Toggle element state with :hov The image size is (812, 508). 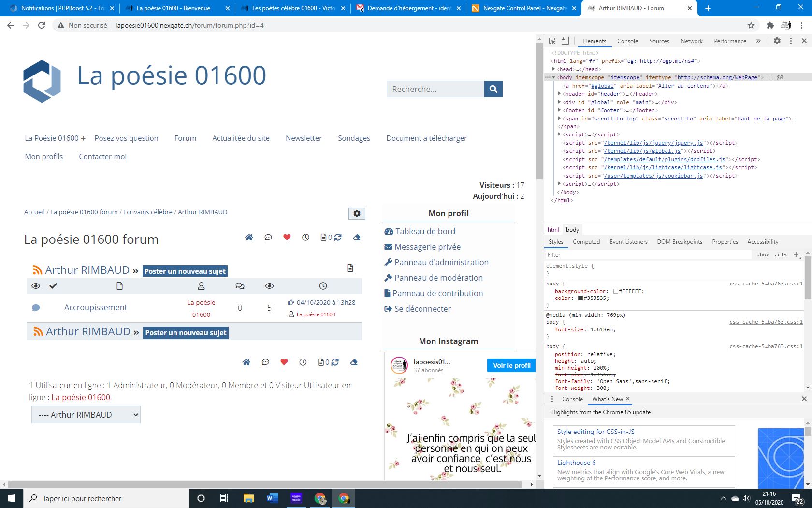763,254
